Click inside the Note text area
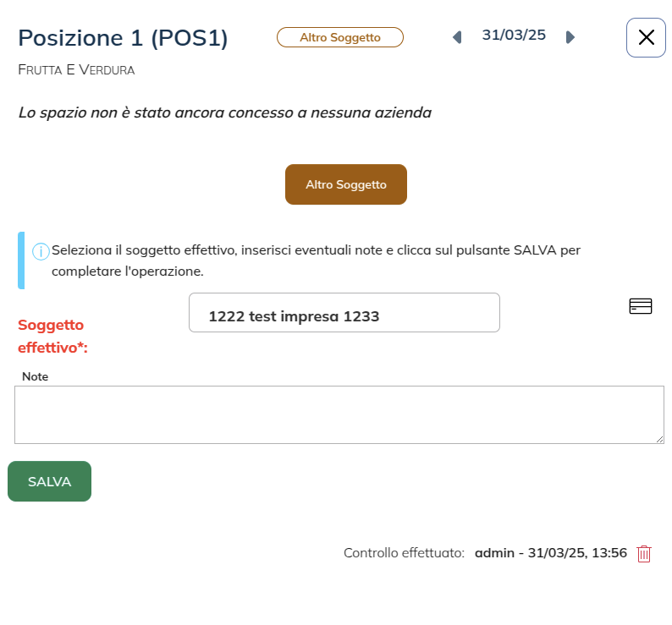This screenshot has height=625, width=672. (339, 414)
